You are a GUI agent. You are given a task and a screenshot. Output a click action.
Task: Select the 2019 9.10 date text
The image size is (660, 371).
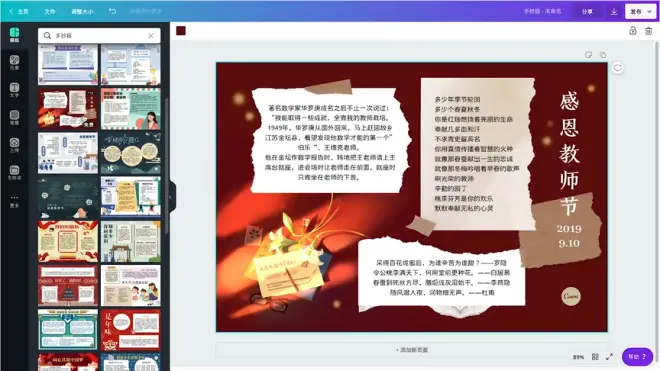tap(569, 236)
